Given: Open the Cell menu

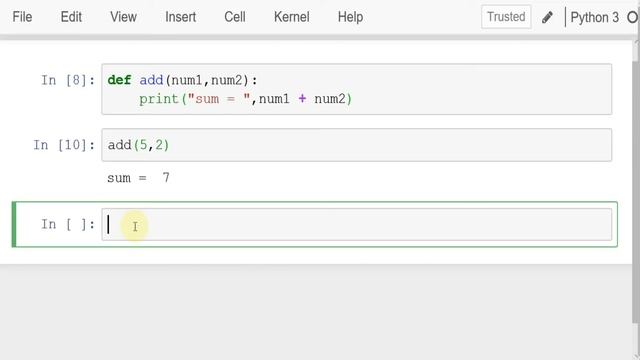Looking at the screenshot, I should (235, 17).
